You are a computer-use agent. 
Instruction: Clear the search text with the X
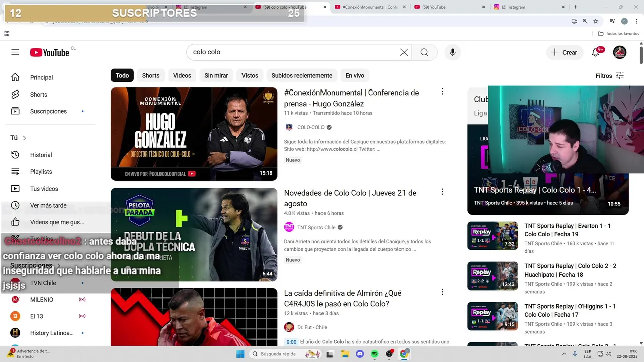coord(404,52)
